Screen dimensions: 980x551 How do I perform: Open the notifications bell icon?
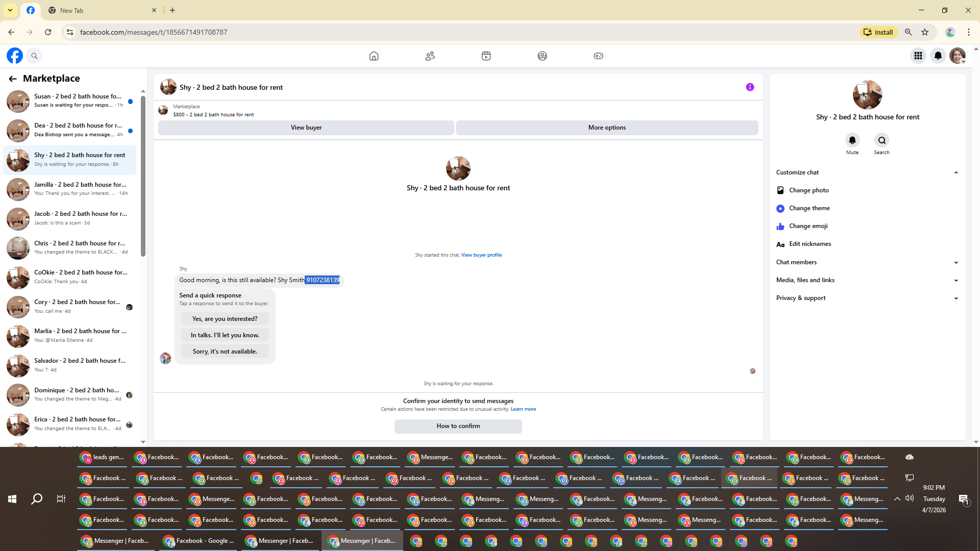[938, 56]
